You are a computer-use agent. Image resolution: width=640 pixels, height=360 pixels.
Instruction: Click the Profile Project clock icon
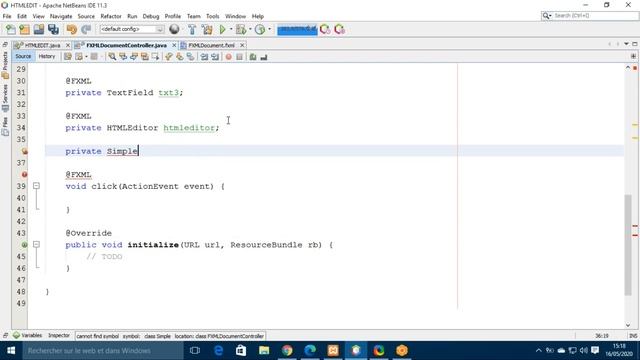pyautogui.click(x=260, y=29)
